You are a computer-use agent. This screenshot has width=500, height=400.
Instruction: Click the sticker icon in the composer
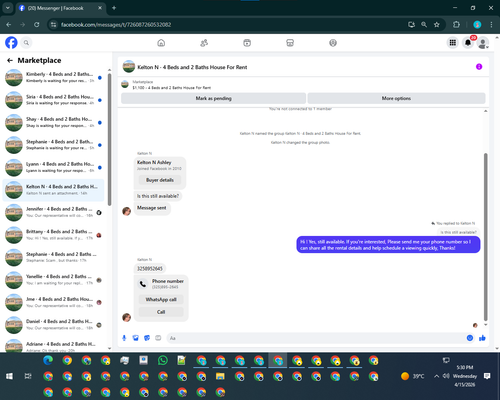pos(147,338)
